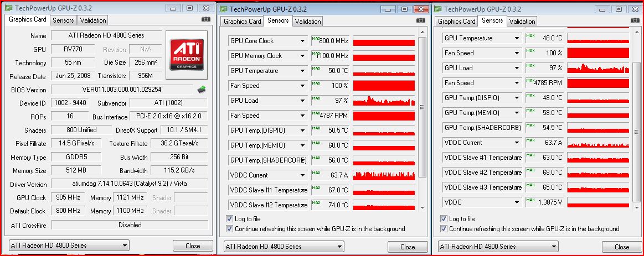Open GPU Temperature dropdown in middle window

(303, 71)
